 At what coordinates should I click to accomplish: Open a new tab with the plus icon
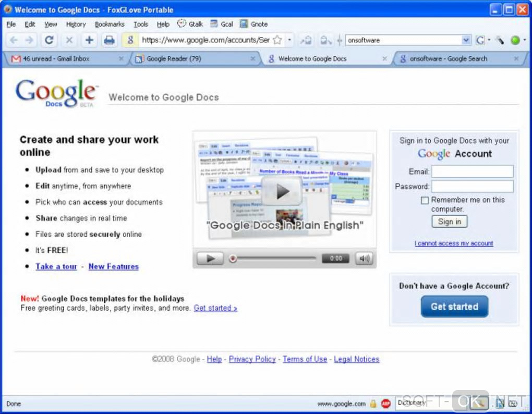[89, 40]
